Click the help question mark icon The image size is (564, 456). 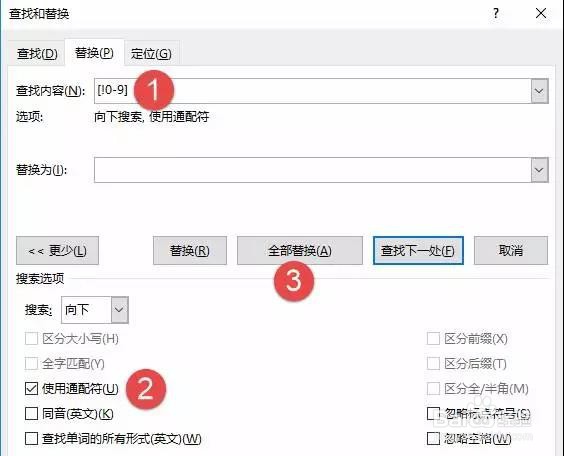coord(496,14)
